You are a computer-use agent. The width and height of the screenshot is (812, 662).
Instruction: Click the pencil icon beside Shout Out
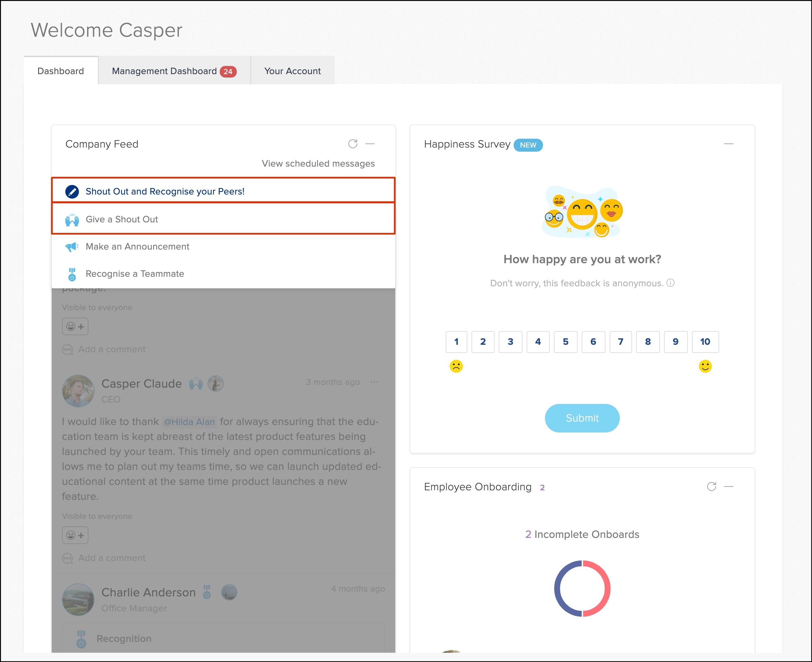coord(72,191)
